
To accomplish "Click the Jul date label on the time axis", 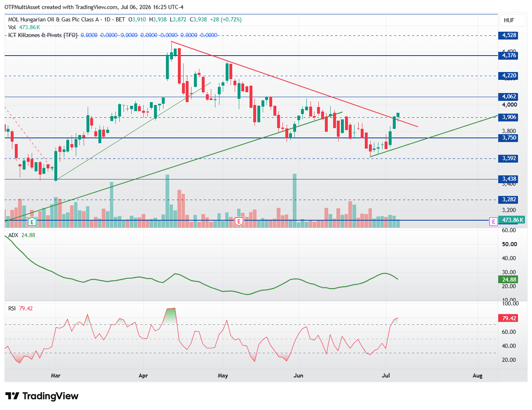I will pos(386,375).
